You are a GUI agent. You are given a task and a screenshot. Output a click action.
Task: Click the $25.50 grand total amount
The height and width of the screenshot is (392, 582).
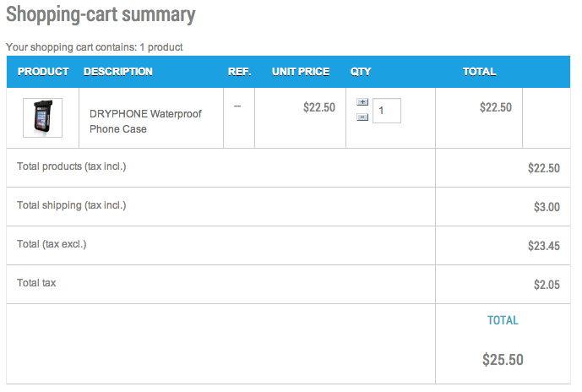tap(503, 360)
